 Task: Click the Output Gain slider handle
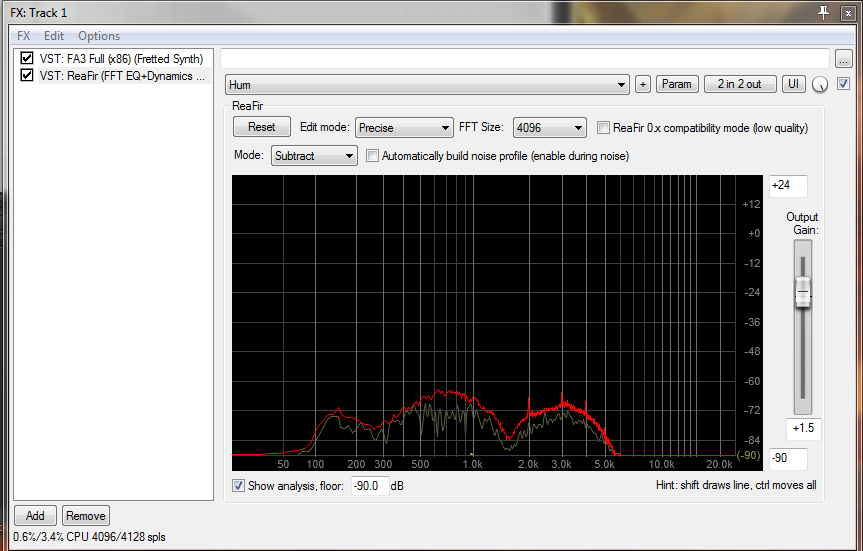tap(803, 292)
